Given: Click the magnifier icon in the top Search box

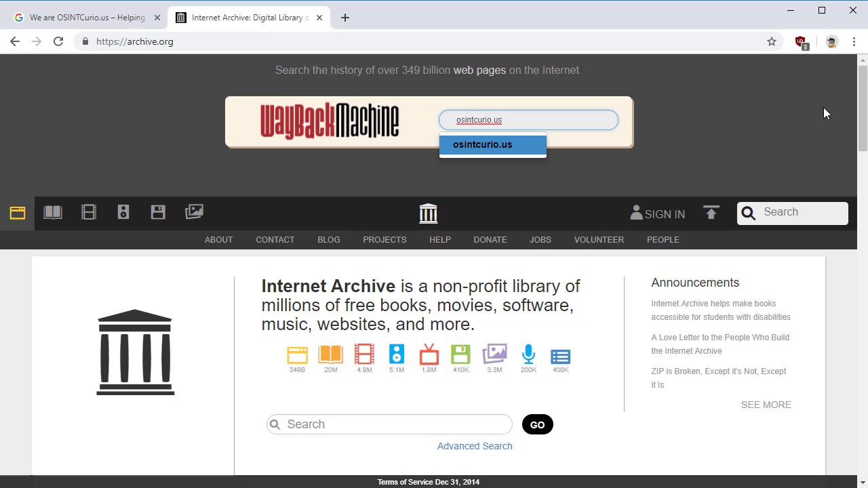Looking at the screenshot, I should [x=749, y=213].
